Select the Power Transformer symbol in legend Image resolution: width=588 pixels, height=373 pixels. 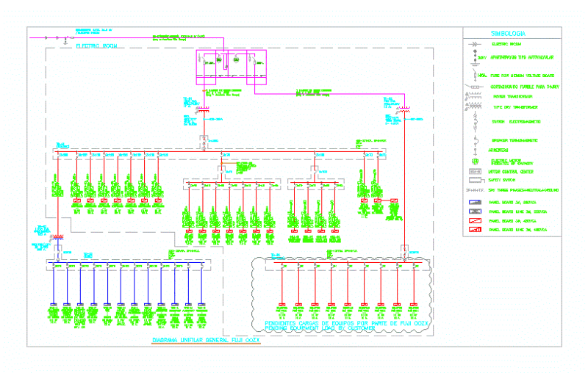474,97
